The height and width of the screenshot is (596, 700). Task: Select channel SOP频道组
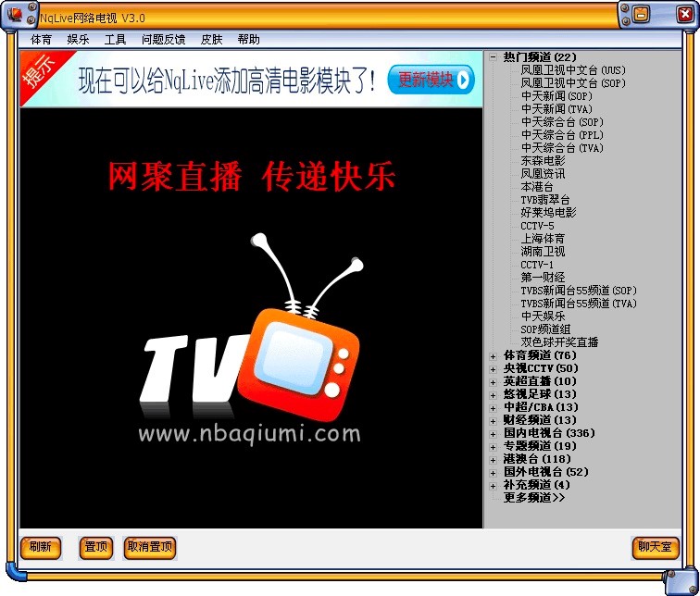(x=545, y=329)
